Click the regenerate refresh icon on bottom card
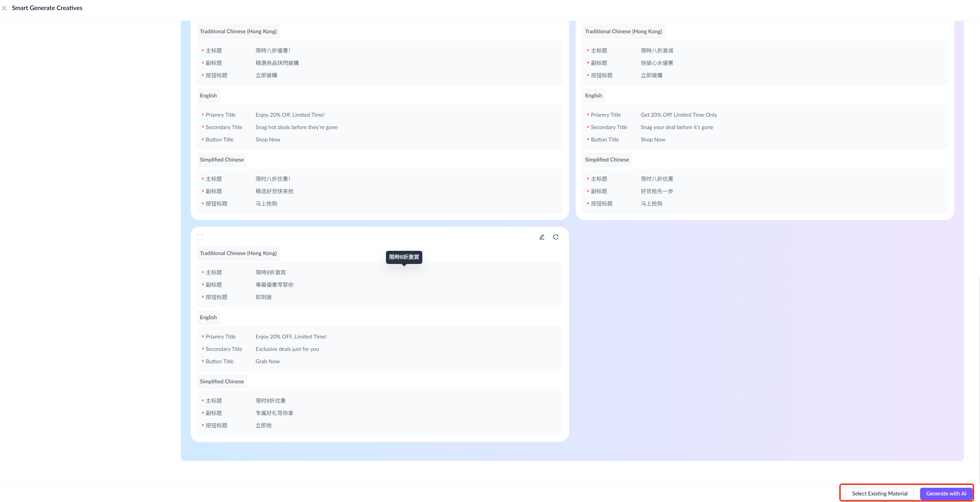The height and width of the screenshot is (502, 980). click(555, 237)
